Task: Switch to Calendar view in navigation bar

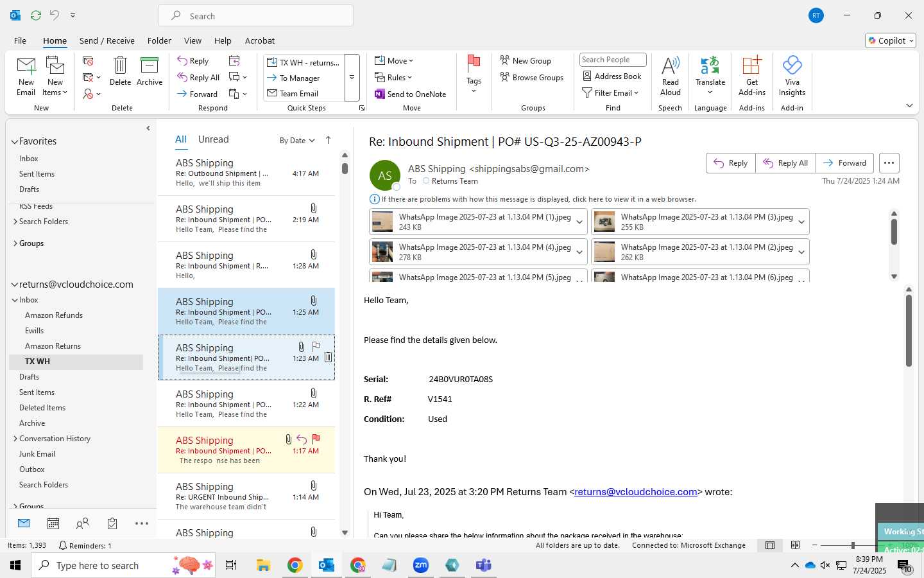Action: click(53, 523)
